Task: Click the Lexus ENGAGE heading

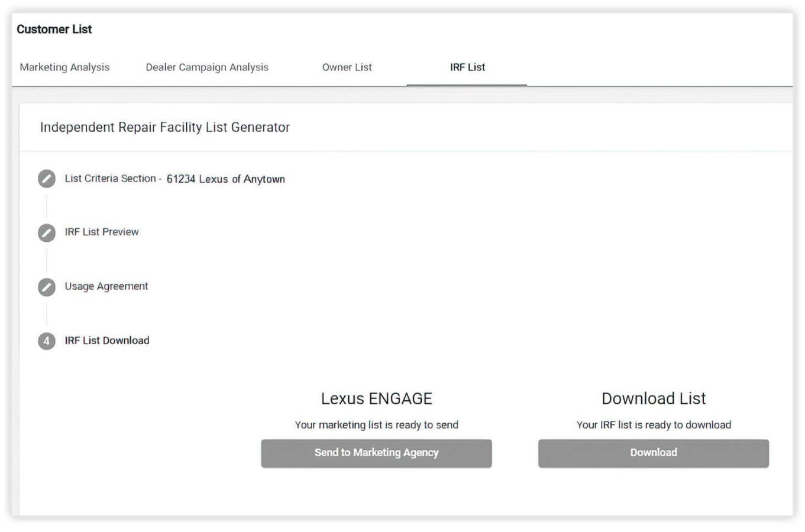Action: coord(376,399)
